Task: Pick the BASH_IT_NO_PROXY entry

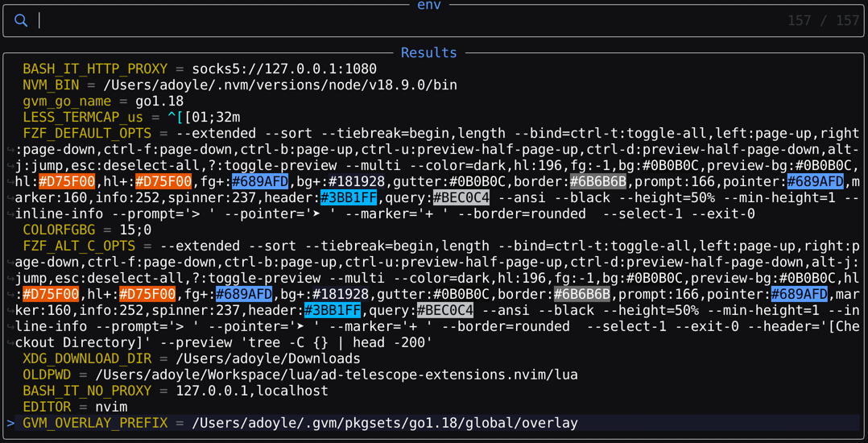Action: pos(87,391)
